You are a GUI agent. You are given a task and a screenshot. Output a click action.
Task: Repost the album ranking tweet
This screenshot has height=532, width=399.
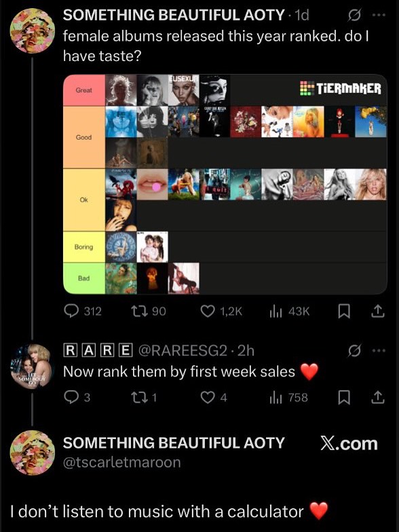[149, 311]
